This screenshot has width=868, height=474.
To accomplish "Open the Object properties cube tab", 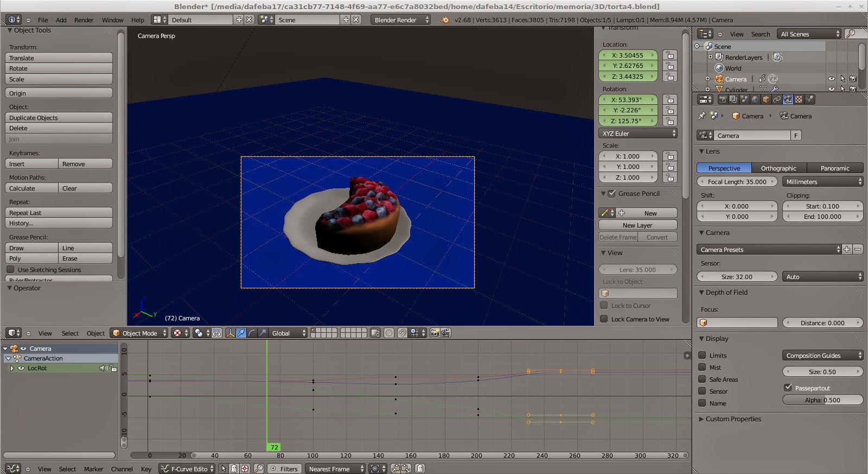I will point(766,99).
